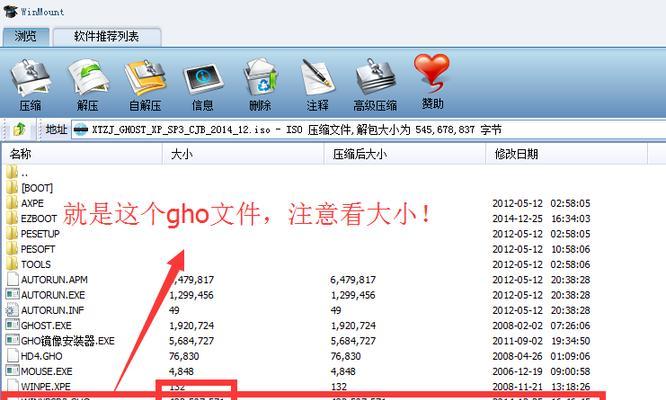Click the WinMount title bar logo

click(x=10, y=11)
